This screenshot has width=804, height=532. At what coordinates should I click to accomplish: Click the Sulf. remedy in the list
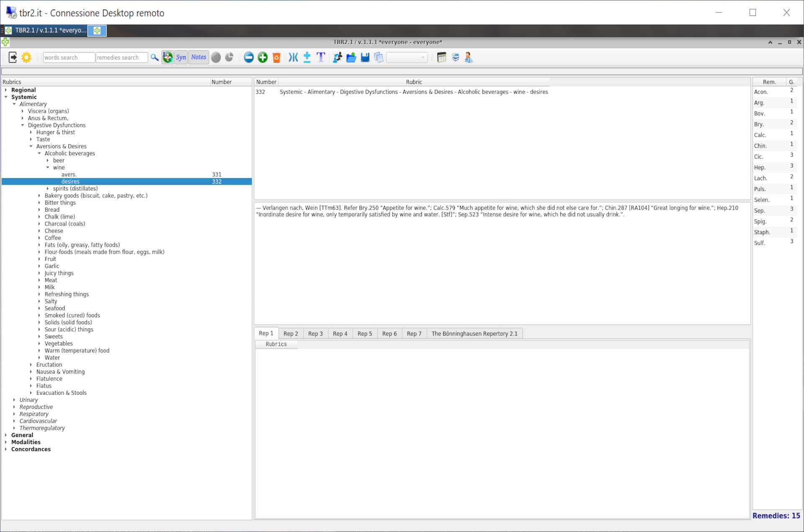coord(760,243)
